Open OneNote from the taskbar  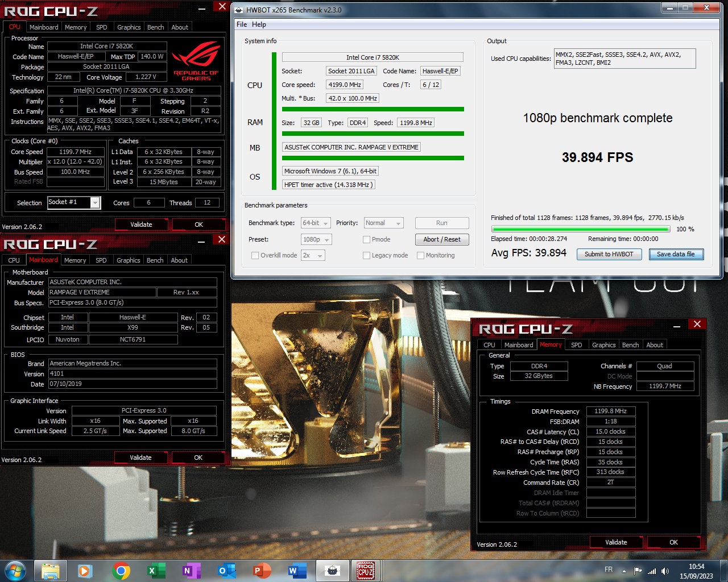tap(191, 571)
